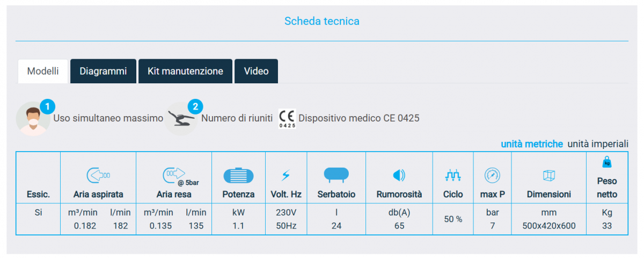The image size is (644, 258).
Task: Switch to the Kit manutenzione tab
Action: [185, 71]
